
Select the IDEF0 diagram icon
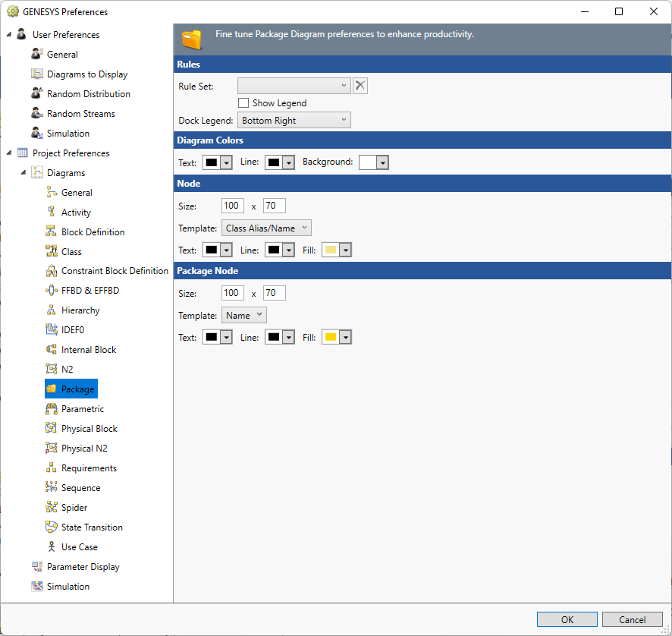pos(53,329)
